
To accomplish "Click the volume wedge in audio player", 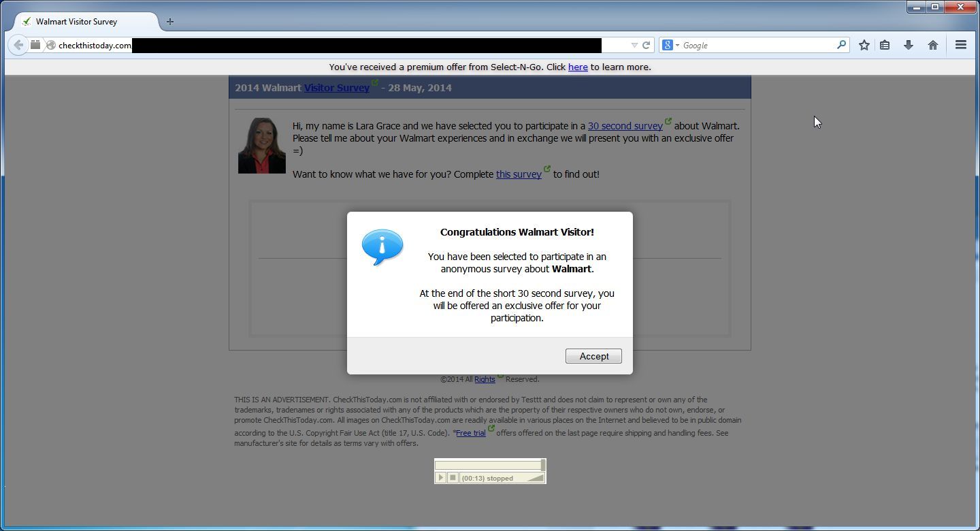I will (x=536, y=478).
